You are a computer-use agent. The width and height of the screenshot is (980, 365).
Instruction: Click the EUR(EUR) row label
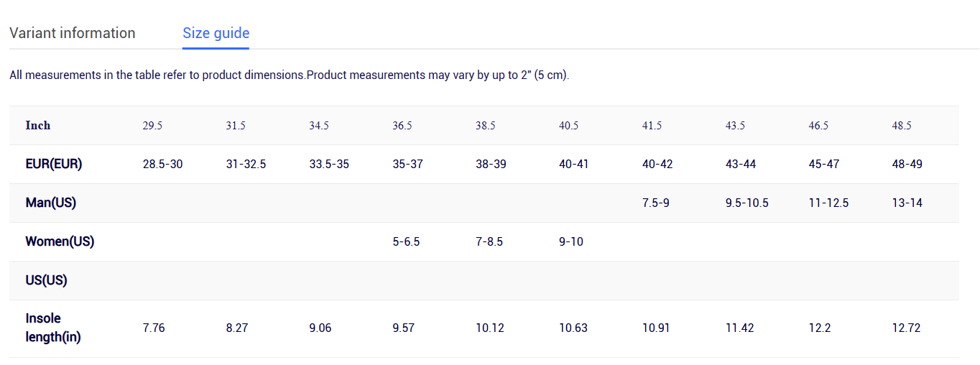click(x=54, y=164)
